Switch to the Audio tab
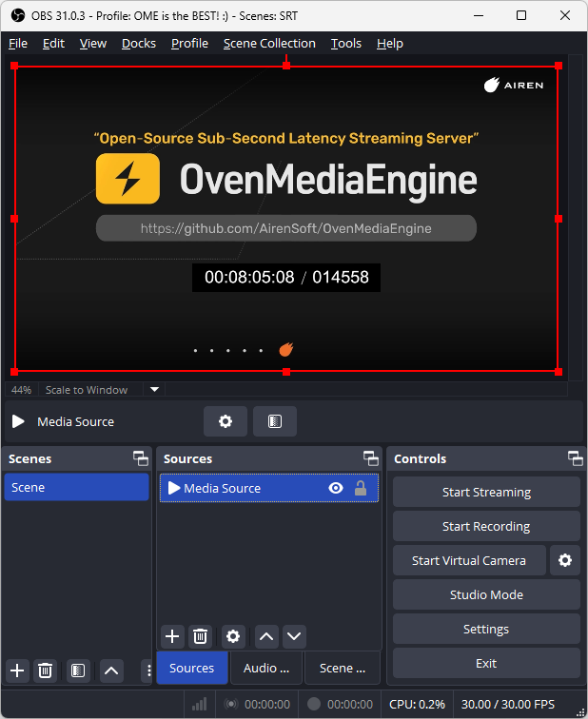 (x=265, y=668)
